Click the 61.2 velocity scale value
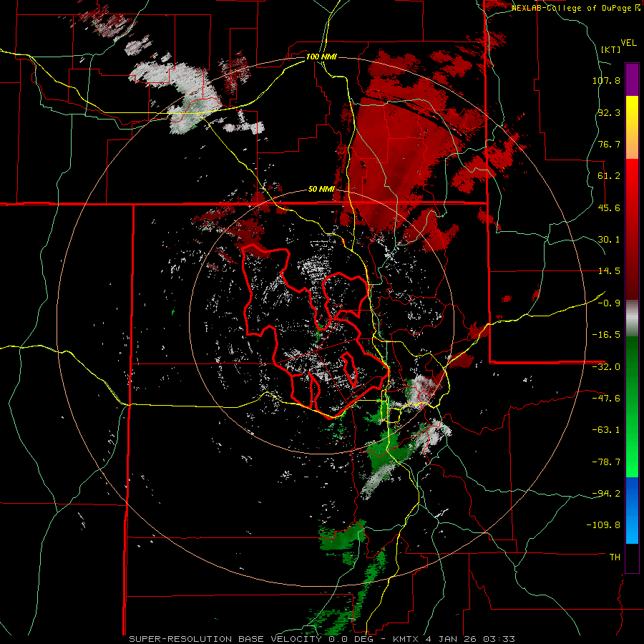The height and width of the screenshot is (644, 644). coord(609,176)
